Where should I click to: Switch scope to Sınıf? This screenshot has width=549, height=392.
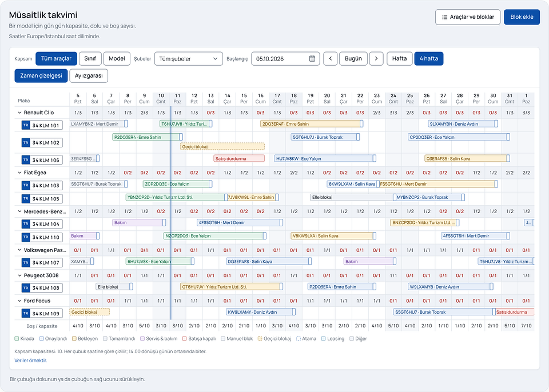[x=90, y=59]
